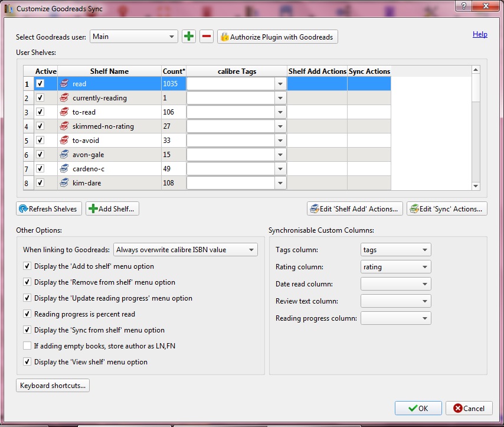Viewport: 504px width, 427px height.
Task: Open the Tags column dropdown
Action: (x=395, y=250)
